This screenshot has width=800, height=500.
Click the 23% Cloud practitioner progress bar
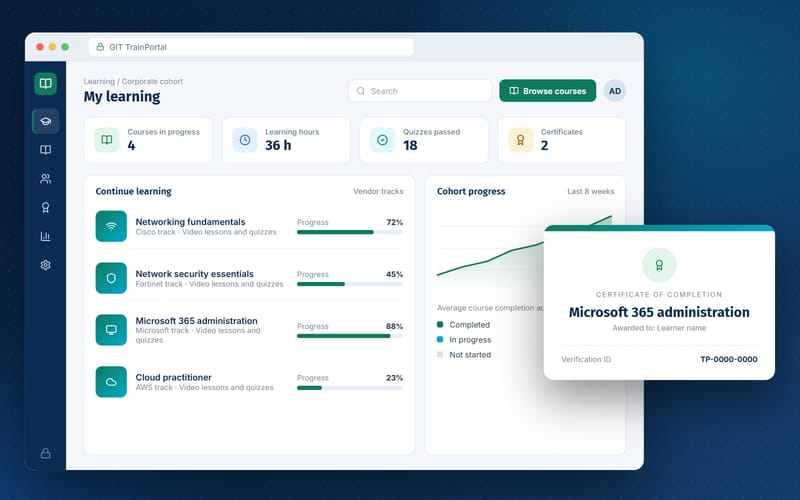coord(350,388)
